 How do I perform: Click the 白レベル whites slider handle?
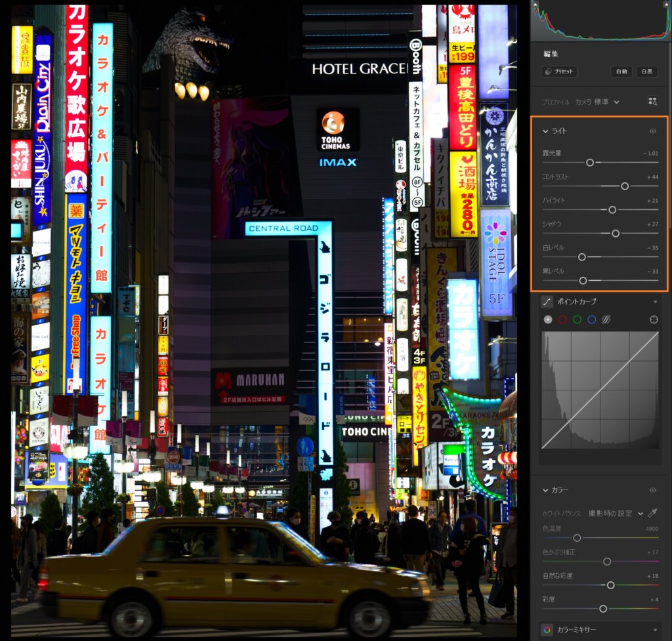pos(582,257)
